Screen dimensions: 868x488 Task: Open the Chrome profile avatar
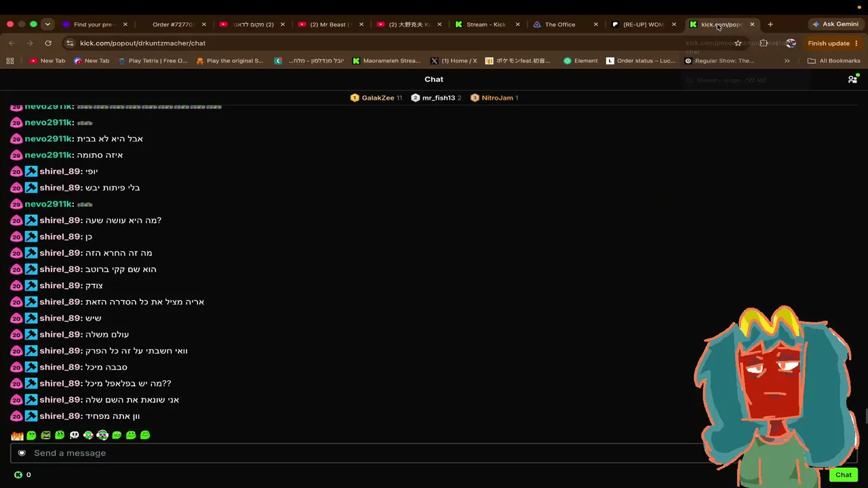tap(791, 43)
